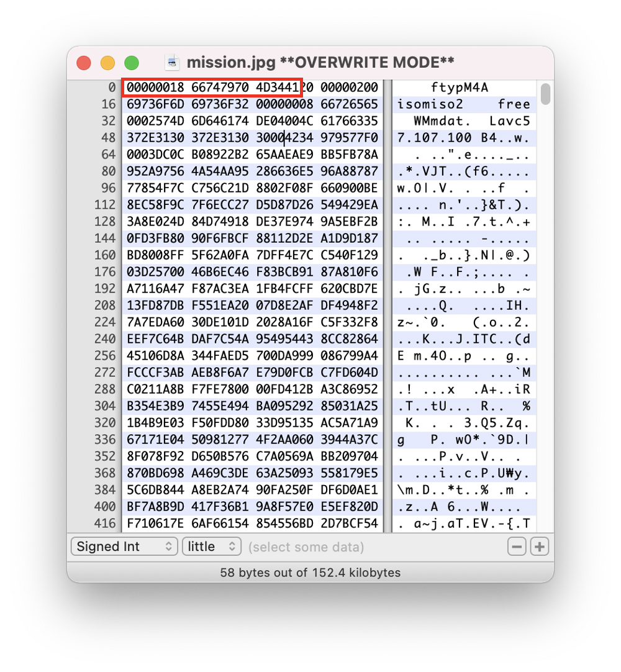The height and width of the screenshot is (672, 621).
Task: Open the Signed Int type dropdown
Action: 124,547
